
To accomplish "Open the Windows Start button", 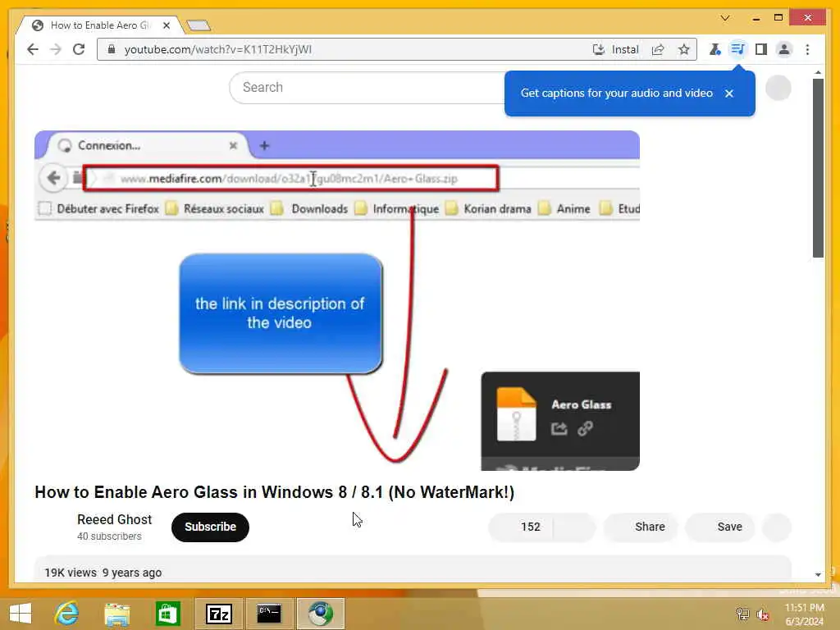I will click(21, 614).
